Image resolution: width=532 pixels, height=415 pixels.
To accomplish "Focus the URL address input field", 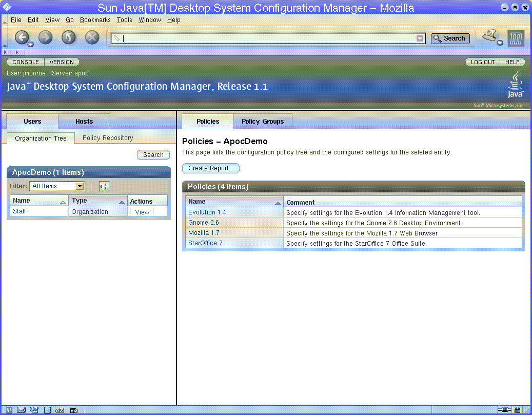I will 268,38.
